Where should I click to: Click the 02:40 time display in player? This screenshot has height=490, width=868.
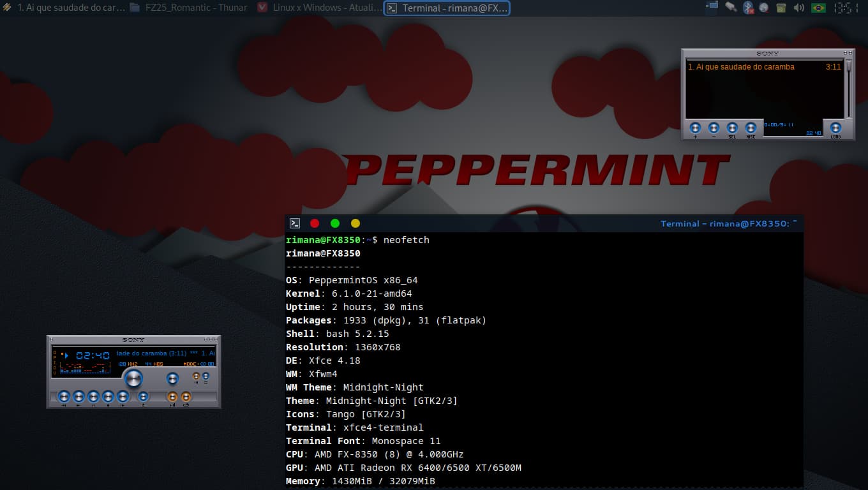(x=93, y=355)
